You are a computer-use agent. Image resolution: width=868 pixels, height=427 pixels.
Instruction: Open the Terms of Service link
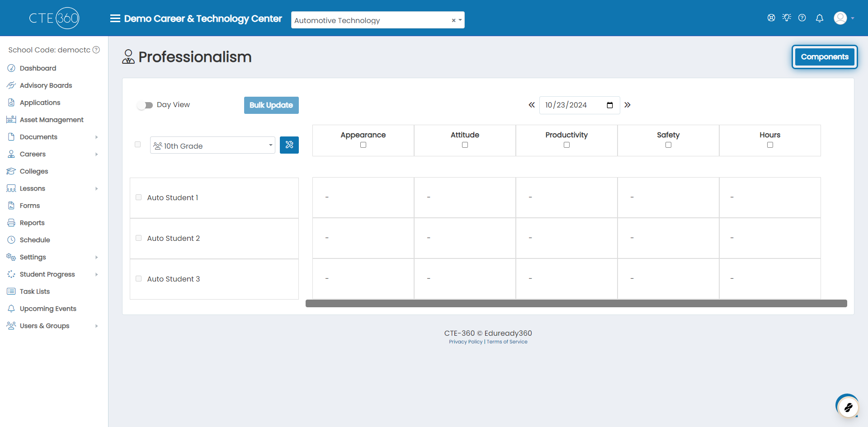(507, 342)
